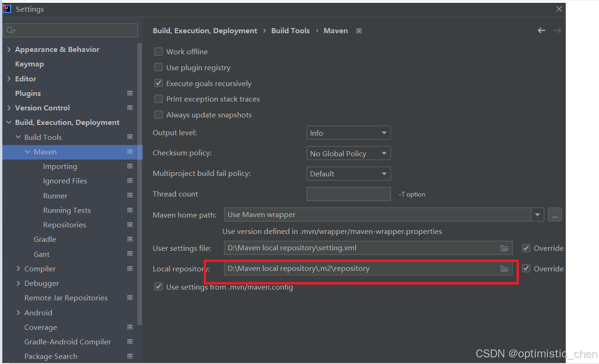Click the Build Tools breadcrumb link

click(x=290, y=30)
